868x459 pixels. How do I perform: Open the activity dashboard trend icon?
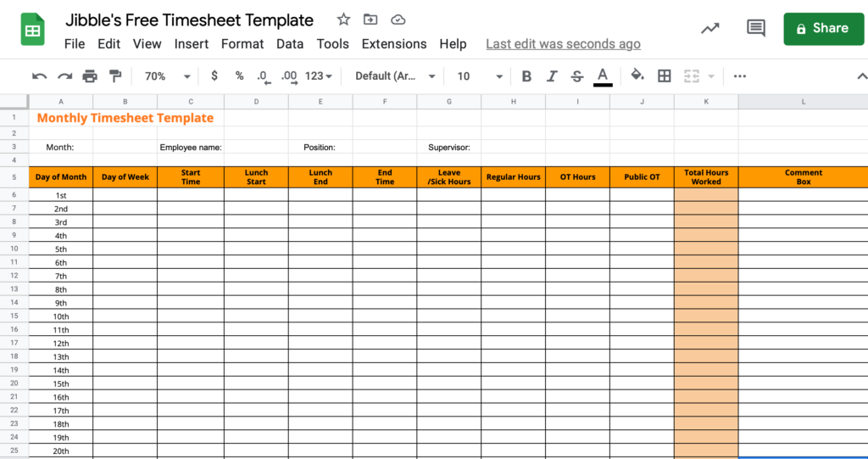(710, 28)
